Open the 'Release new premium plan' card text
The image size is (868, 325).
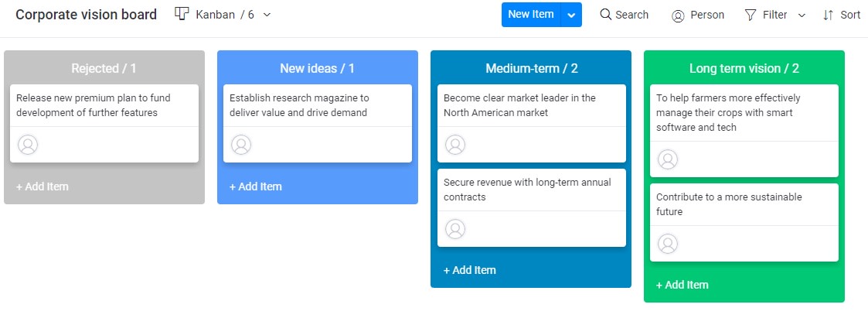coord(93,105)
